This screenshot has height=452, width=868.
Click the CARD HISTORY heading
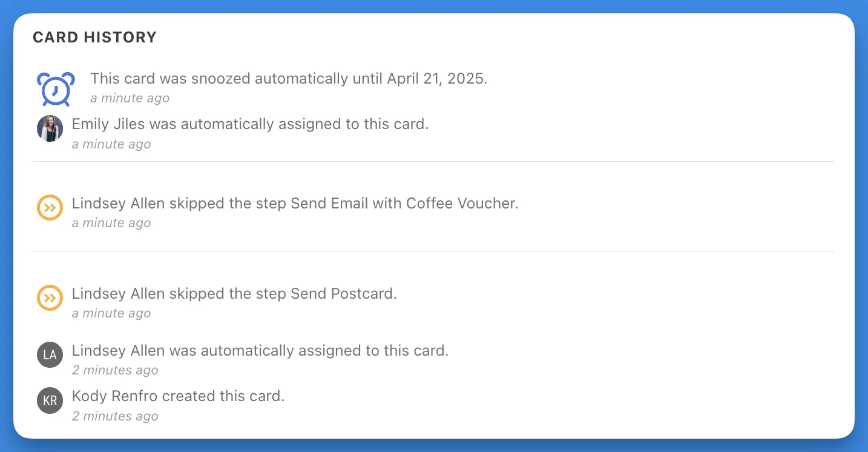(94, 38)
